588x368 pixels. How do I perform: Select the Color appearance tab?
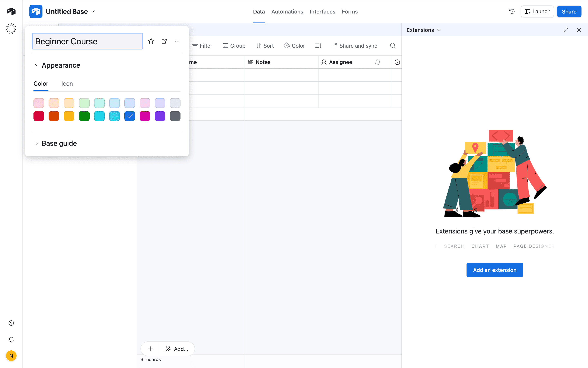[41, 84]
